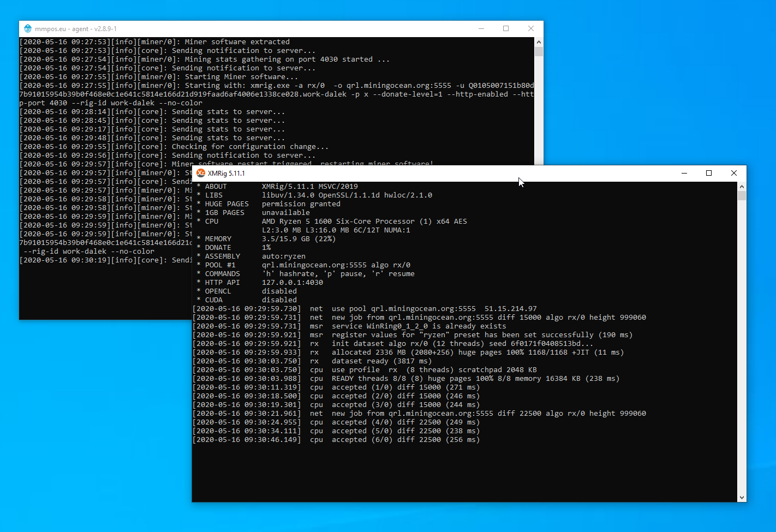
Task: Maximize the XMRig 5.11.1 window
Action: (709, 173)
